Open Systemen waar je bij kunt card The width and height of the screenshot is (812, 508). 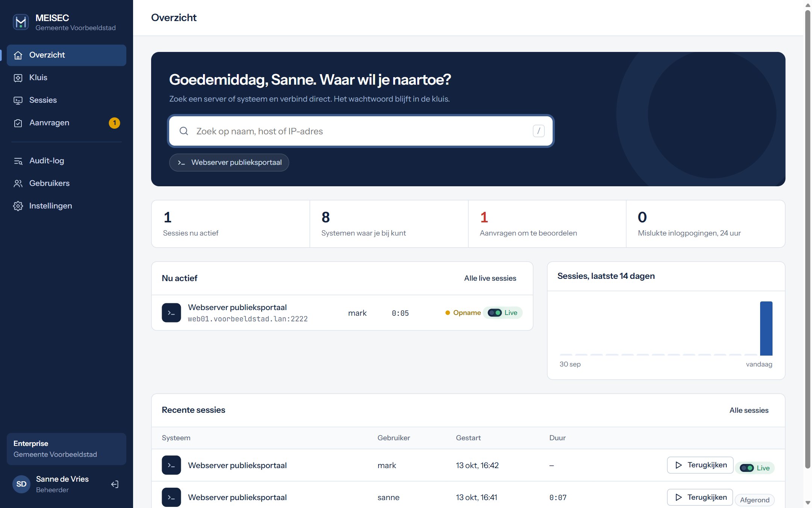389,224
